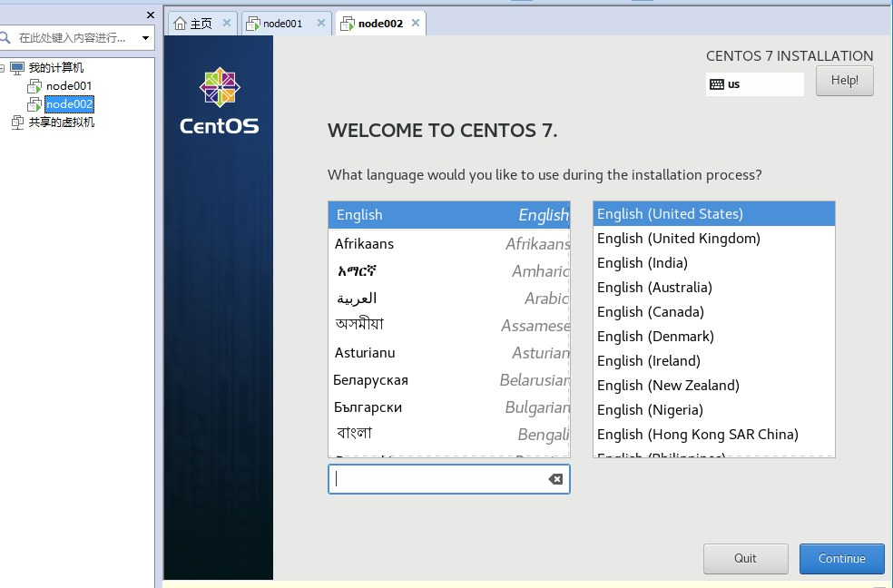Click the My Computer icon in the library tree
The width and height of the screenshot is (893, 588).
(x=17, y=68)
